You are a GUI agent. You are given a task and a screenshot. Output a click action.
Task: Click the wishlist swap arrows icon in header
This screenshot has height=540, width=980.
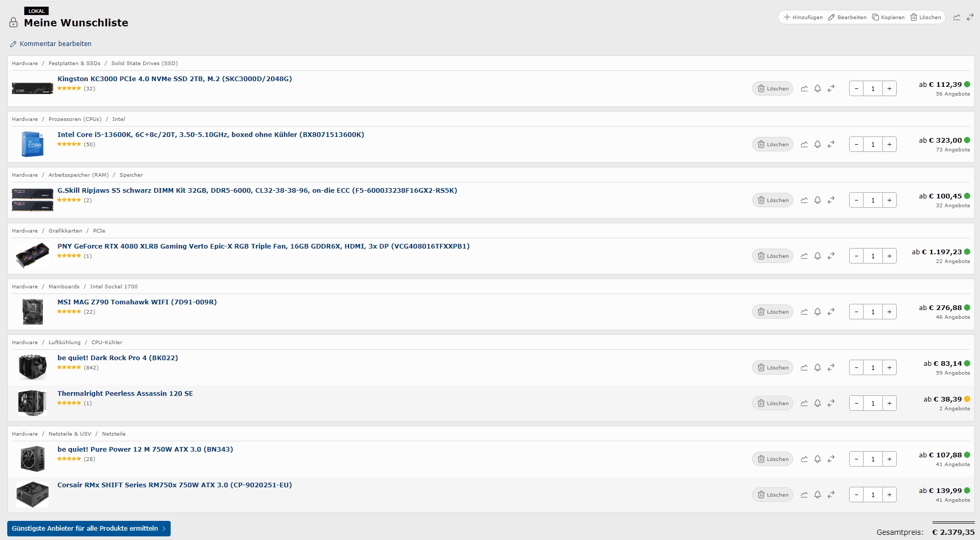pos(970,17)
